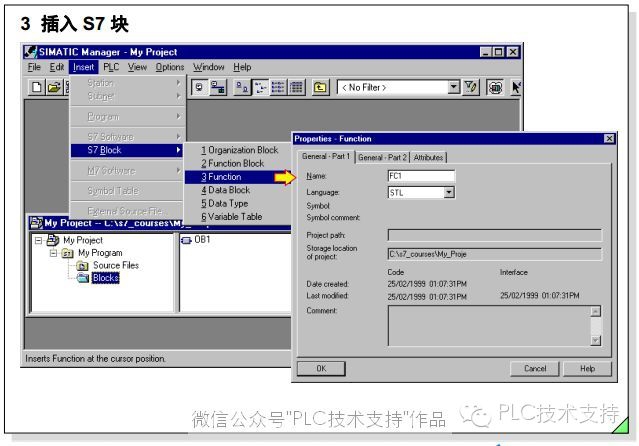
Task: Close the Properties - Function dialog
Action: tap(609, 139)
